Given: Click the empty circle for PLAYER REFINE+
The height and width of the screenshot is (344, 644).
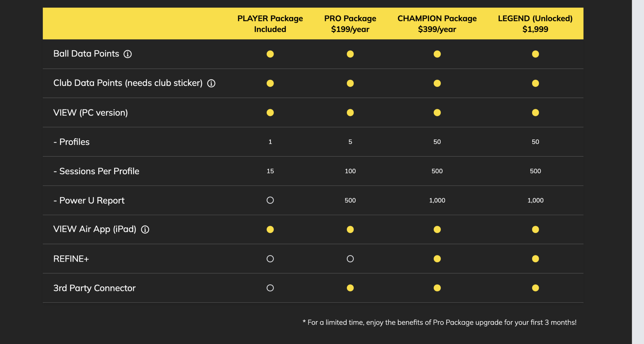Looking at the screenshot, I should [x=270, y=259].
